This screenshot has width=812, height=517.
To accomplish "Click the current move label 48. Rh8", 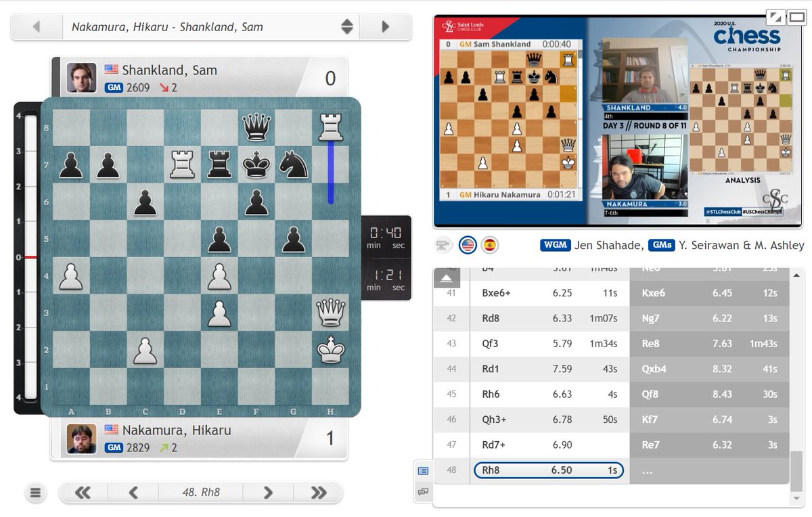I will click(x=201, y=493).
